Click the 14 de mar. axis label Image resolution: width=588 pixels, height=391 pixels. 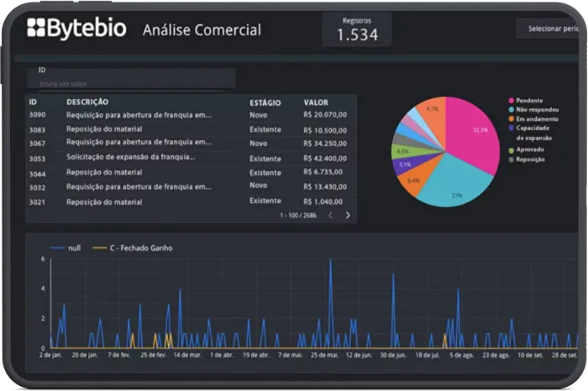pyautogui.click(x=187, y=355)
